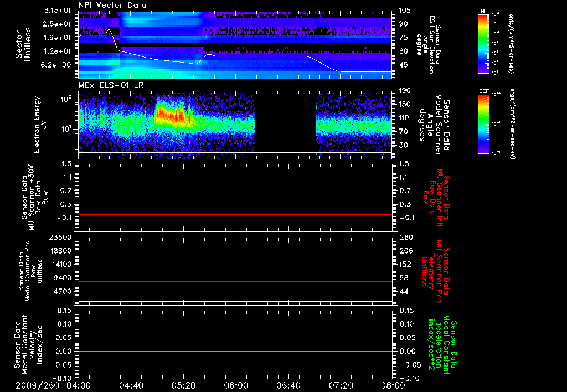Click the "05:20" time tick label
This screenshot has width=567, height=392.
tap(183, 385)
